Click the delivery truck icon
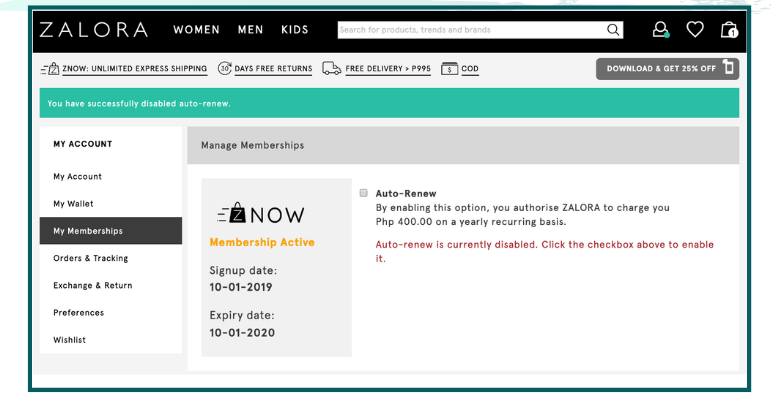 pos(331,68)
